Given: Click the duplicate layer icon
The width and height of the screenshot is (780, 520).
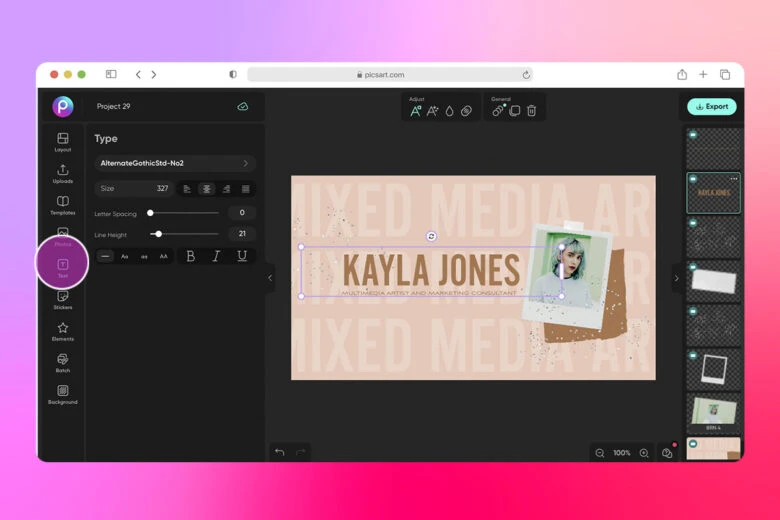Looking at the screenshot, I should pos(514,111).
